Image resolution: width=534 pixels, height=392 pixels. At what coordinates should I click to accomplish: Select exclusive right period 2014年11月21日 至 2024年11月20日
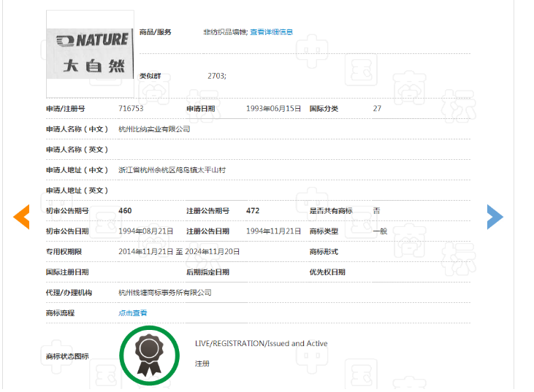[x=179, y=251]
